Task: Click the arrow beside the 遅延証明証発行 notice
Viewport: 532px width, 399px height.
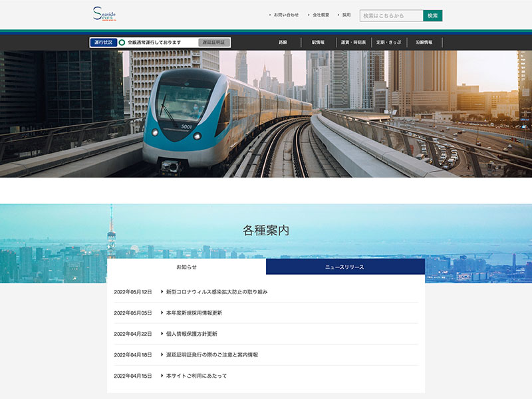Action: (162, 355)
